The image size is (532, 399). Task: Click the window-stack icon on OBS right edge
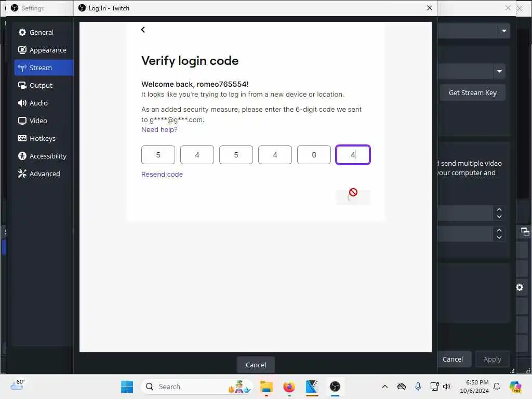pyautogui.click(x=525, y=232)
